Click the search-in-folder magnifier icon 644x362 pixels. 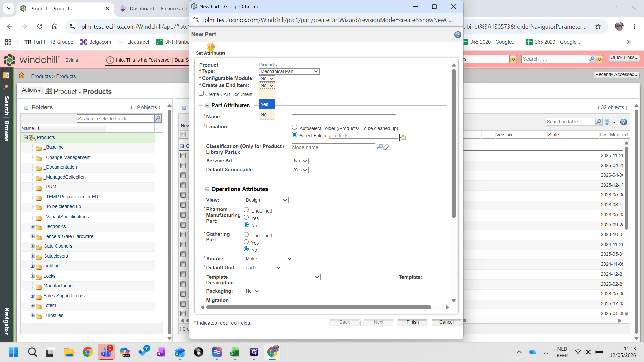(x=158, y=118)
